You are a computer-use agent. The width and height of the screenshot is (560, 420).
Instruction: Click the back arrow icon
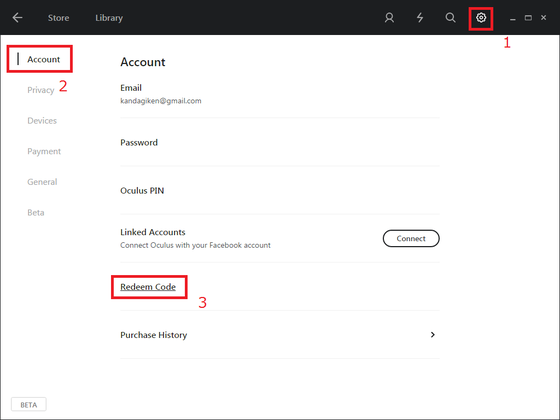coord(17,18)
